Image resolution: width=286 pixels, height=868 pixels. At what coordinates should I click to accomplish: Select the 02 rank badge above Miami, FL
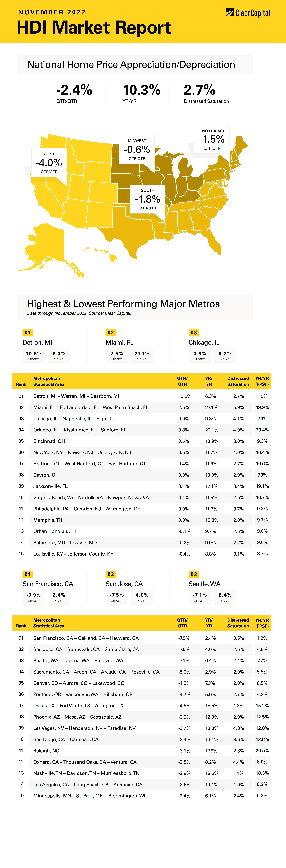pyautogui.click(x=111, y=333)
